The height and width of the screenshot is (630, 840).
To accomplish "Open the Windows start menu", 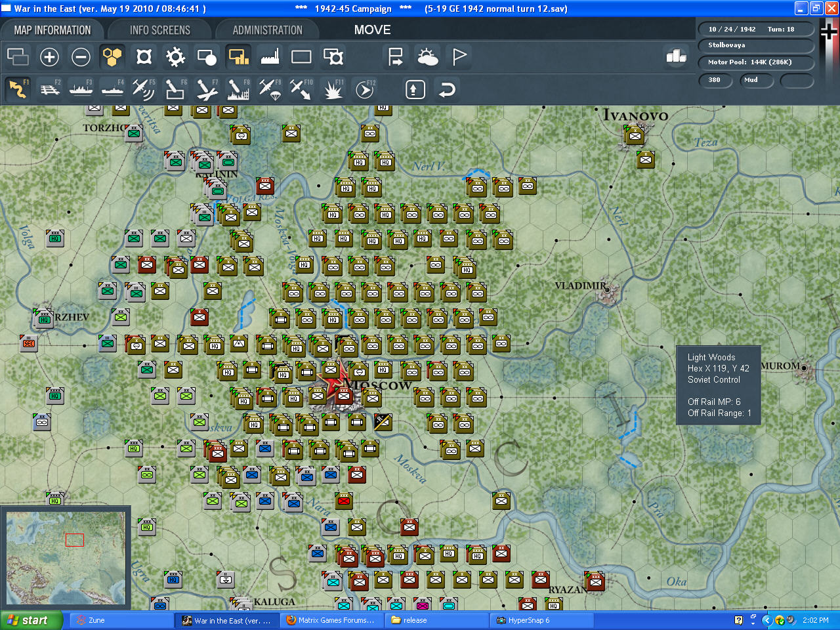I will pyautogui.click(x=31, y=620).
